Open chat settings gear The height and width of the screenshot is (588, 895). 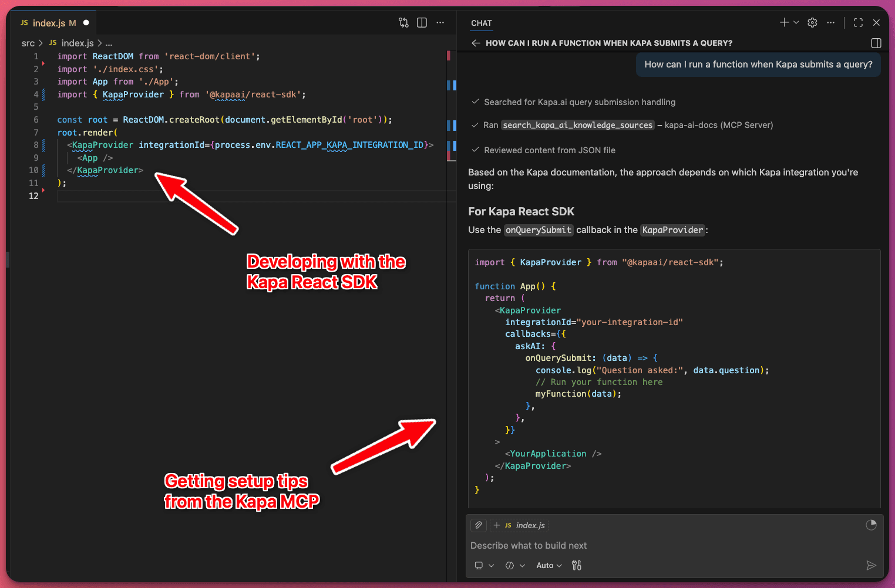812,22
